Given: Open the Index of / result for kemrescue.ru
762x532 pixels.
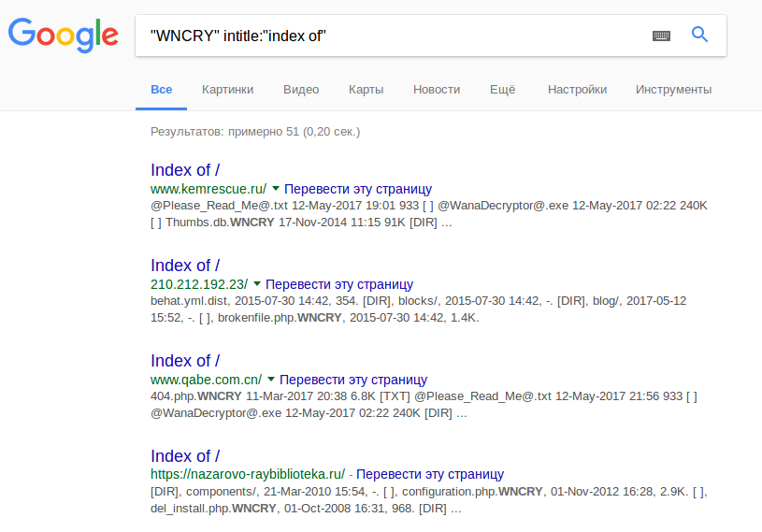Looking at the screenshot, I should pos(185,170).
